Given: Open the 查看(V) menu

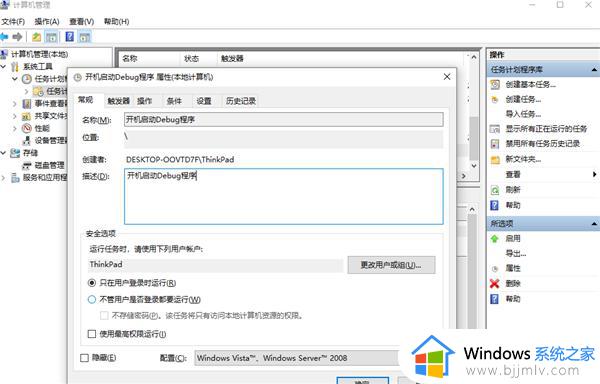Looking at the screenshot, I should tap(82, 21).
